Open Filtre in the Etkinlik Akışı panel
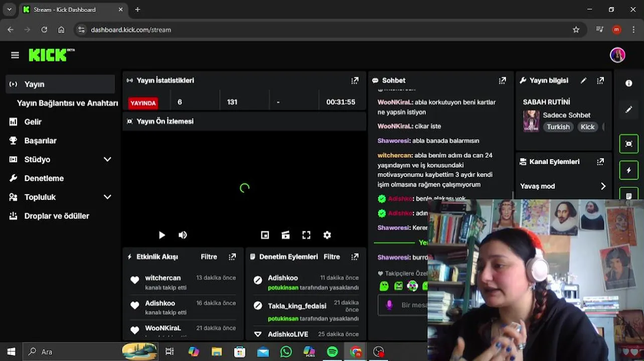The width and height of the screenshot is (644, 361). pos(209,257)
